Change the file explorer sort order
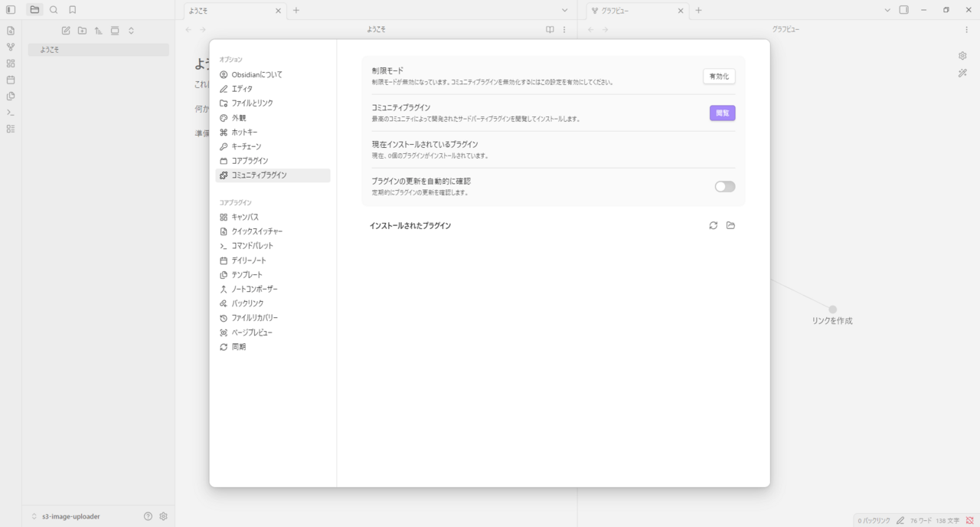The width and height of the screenshot is (980, 527). [99, 31]
